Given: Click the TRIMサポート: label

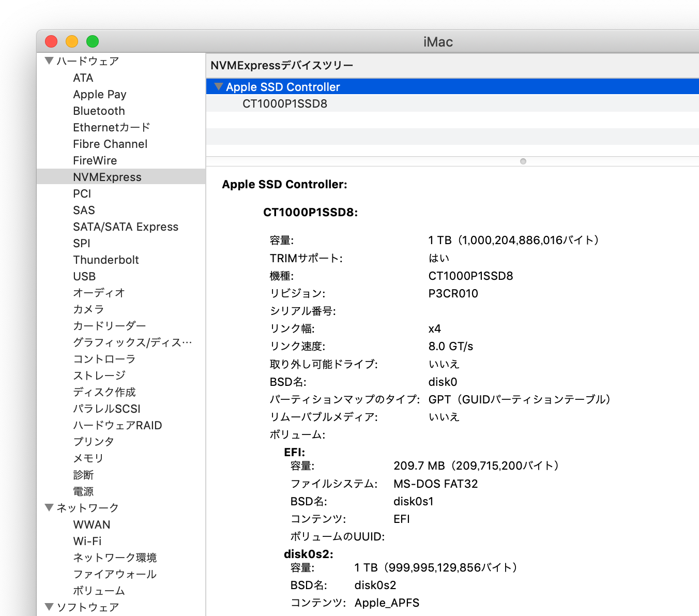Looking at the screenshot, I should 306,259.
